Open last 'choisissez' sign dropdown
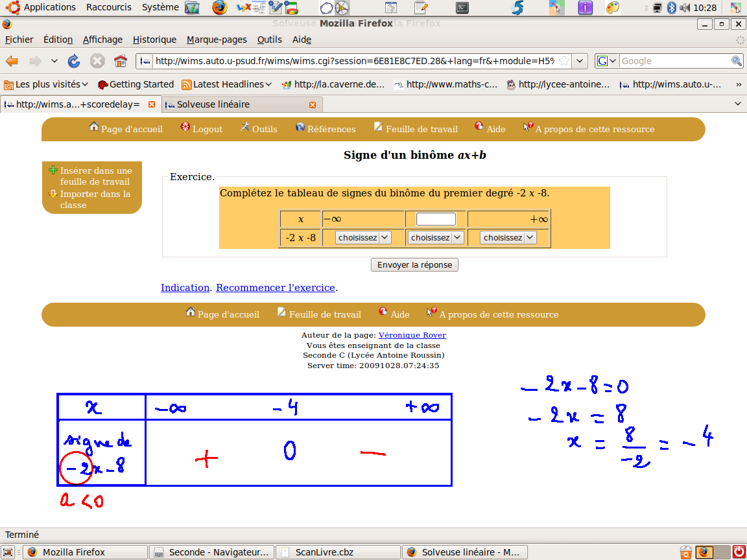The image size is (747, 560). pos(508,238)
